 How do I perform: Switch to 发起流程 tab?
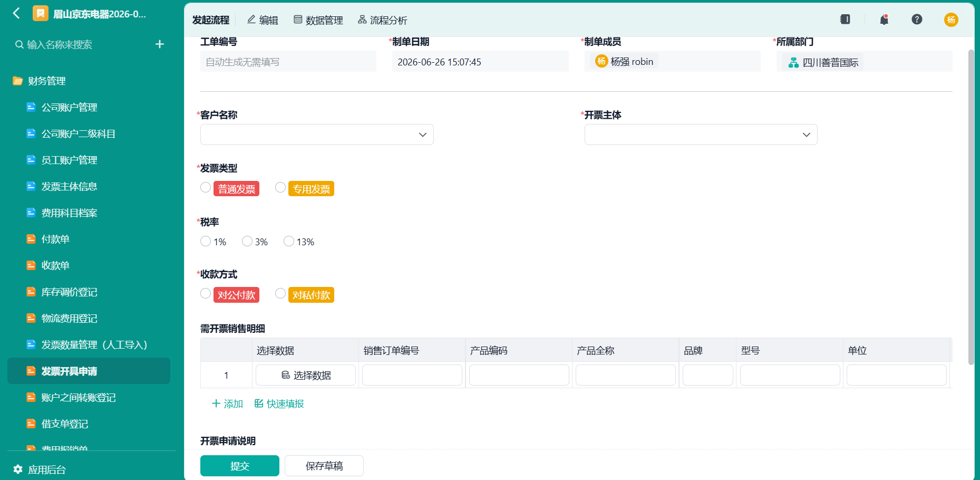(x=211, y=20)
